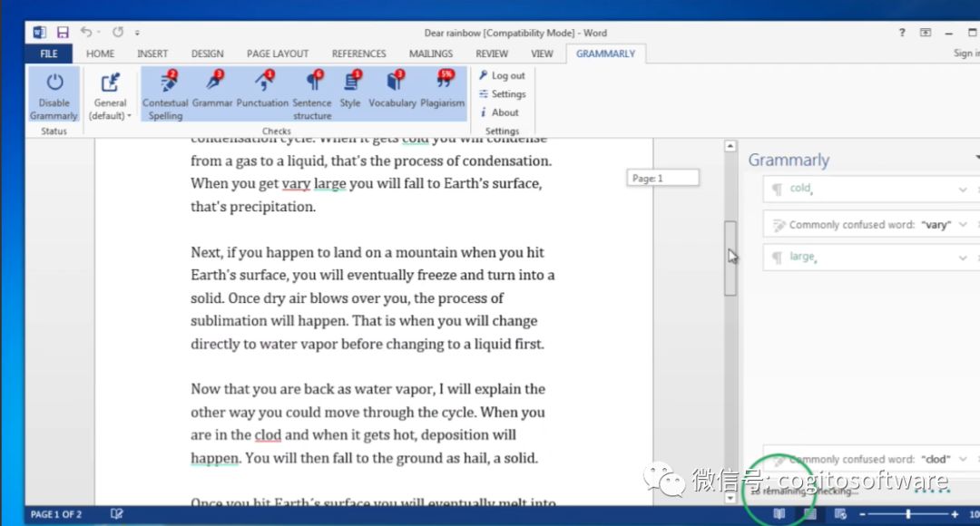
Task: Click the spelling icon on "vary" card
Action: (779, 225)
